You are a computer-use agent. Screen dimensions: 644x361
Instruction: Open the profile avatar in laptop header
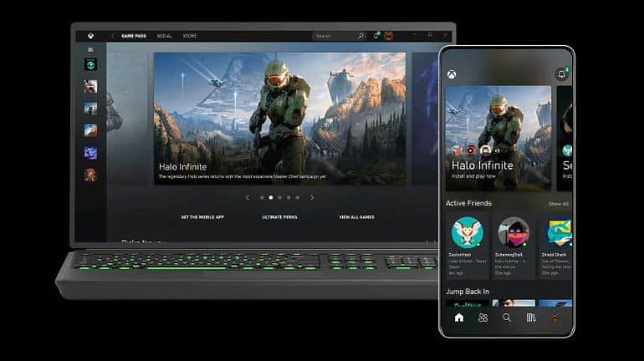(x=388, y=36)
